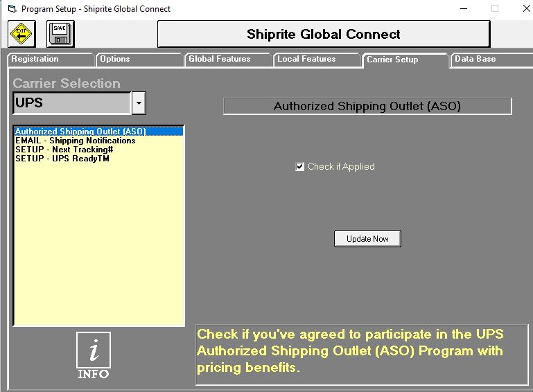Click the yellow Exit arrow icon
The height and width of the screenshot is (392, 533).
(21, 34)
